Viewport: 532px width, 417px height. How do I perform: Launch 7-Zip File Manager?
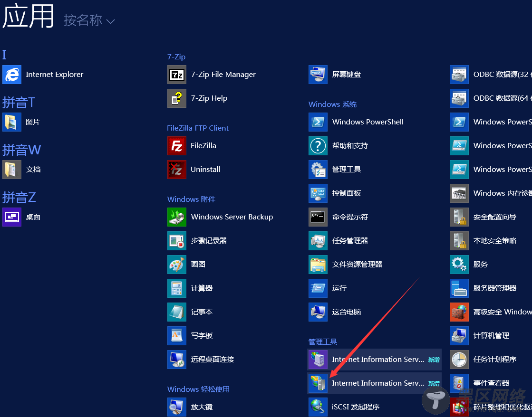212,75
